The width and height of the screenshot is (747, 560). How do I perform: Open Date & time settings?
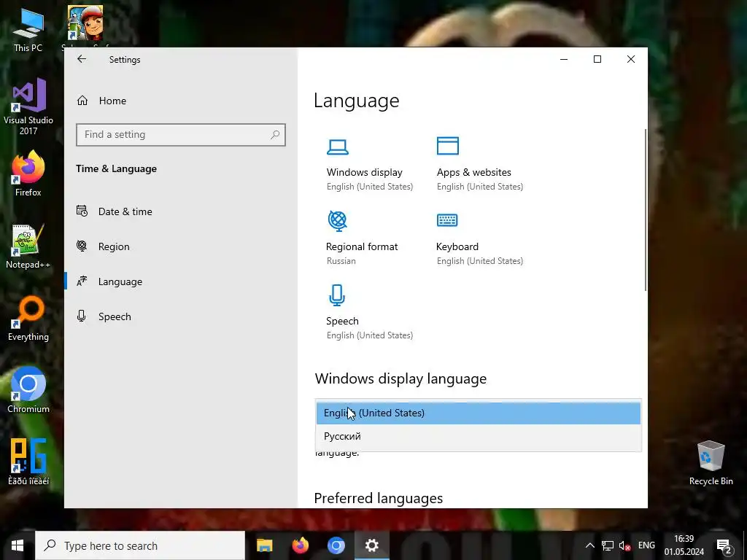pos(125,211)
